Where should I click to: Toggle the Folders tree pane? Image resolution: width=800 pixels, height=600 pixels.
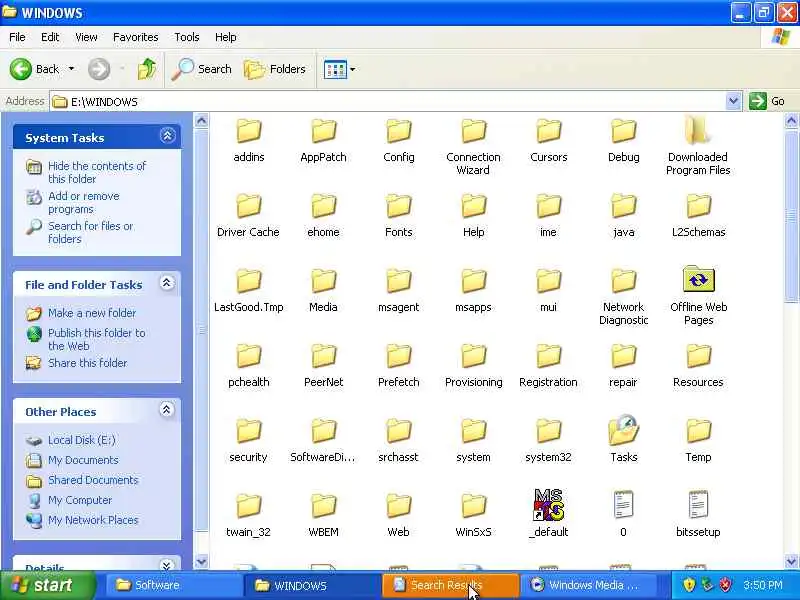point(275,69)
